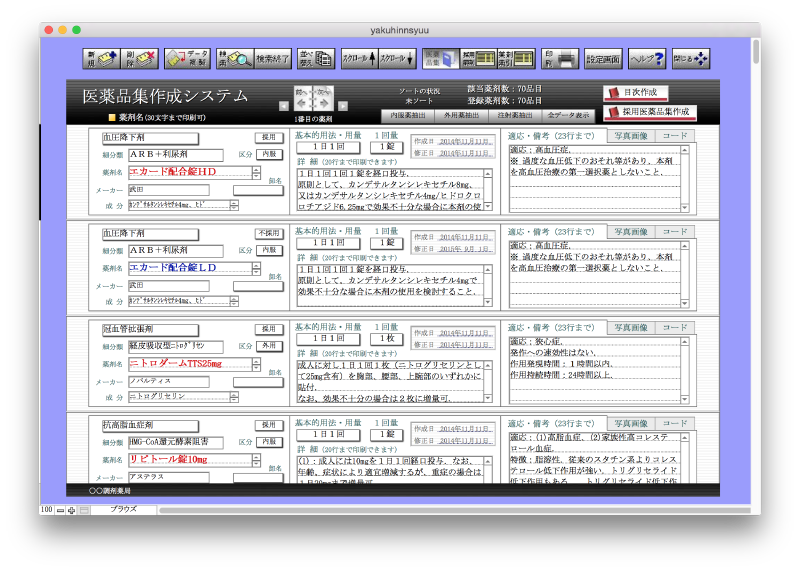Click the small left triangle navigation button
800x571 pixels.
(284, 106)
